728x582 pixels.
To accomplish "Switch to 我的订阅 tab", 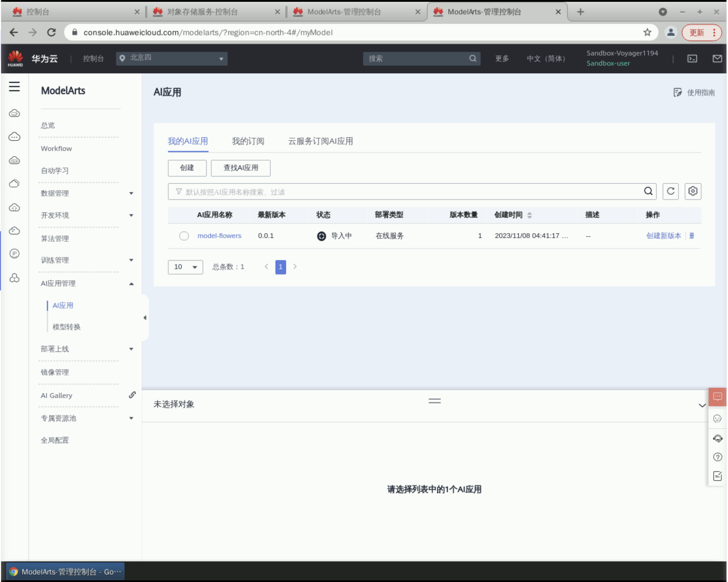I will click(248, 141).
